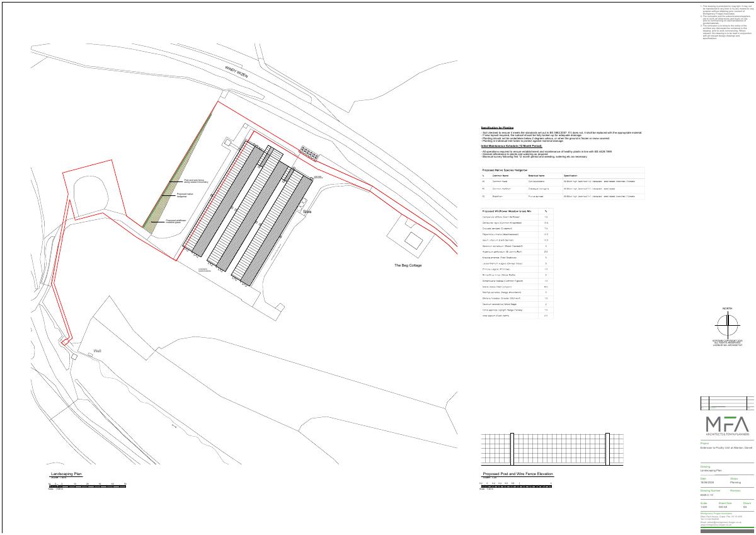Click the 'Centaurea nigra (Common Knapweed)' row
This screenshot has width=756, height=535.
point(517,223)
